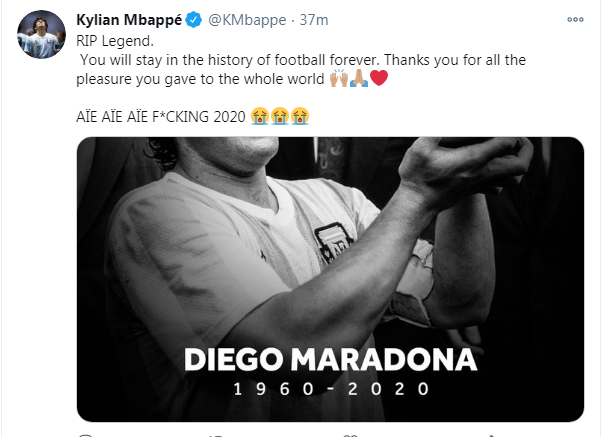Click the blue verified badge
Image resolution: width=614 pixels, height=437 pixels.
point(193,20)
